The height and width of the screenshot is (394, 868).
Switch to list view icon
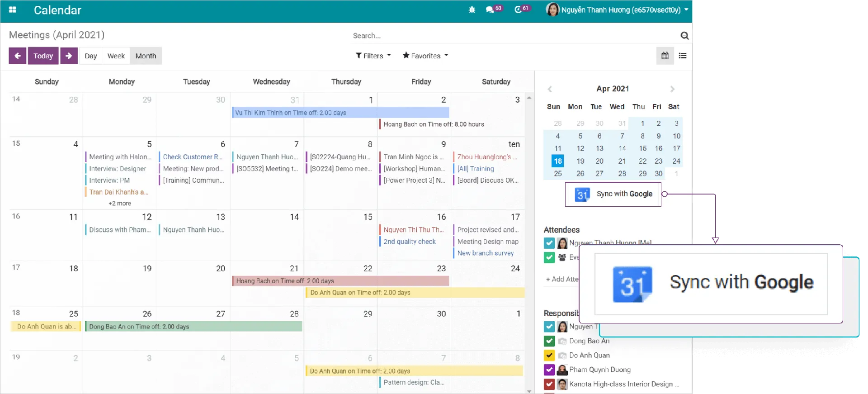click(x=683, y=56)
